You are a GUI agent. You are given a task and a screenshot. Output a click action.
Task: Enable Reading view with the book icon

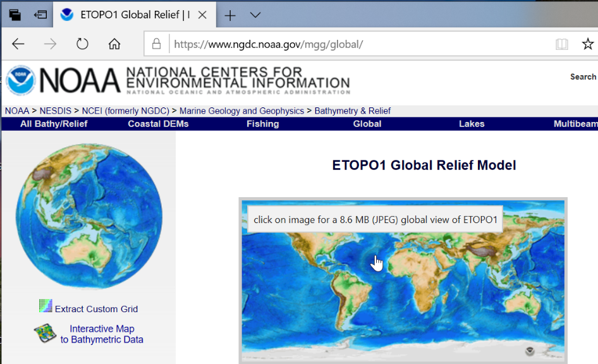(561, 44)
